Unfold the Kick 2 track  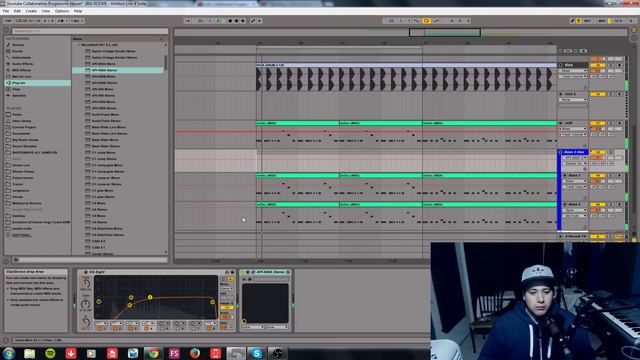(561, 94)
